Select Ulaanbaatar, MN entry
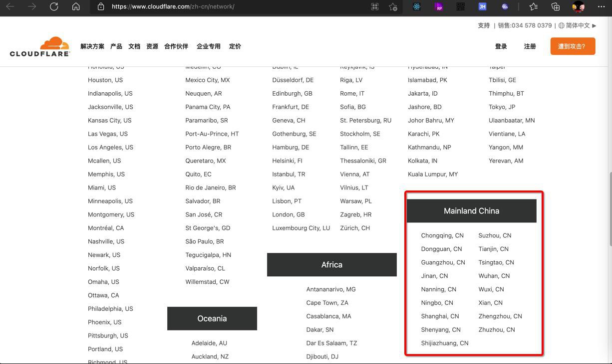 [x=512, y=120]
